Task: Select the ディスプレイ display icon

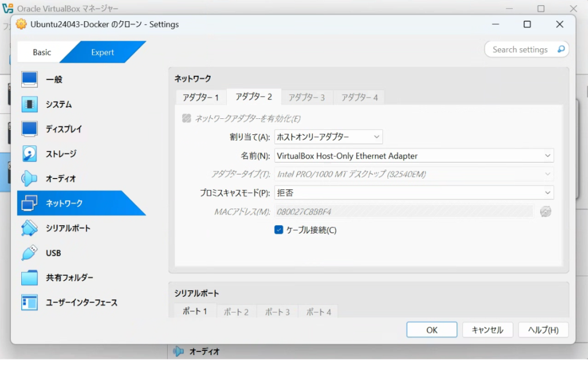Action: 29,129
